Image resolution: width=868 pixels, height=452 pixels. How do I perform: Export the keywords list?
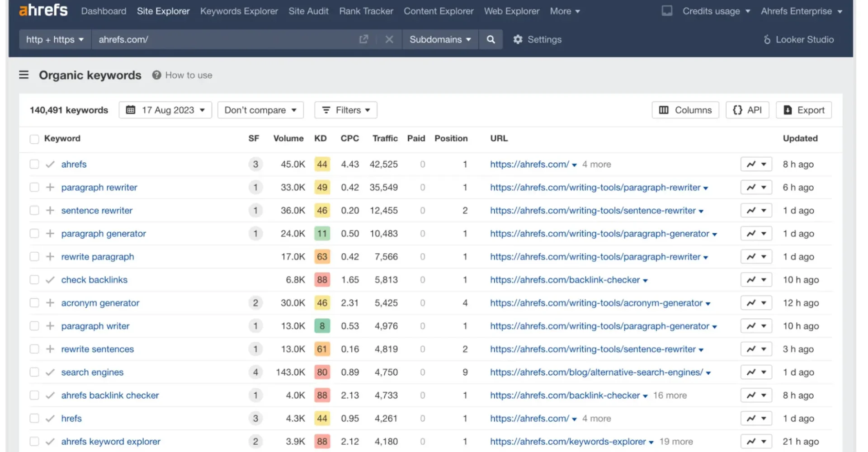[804, 110]
